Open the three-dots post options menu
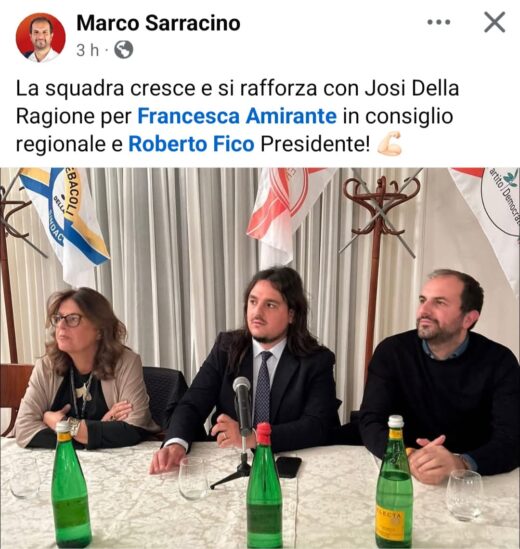Image resolution: width=520 pixels, height=549 pixels. click(x=439, y=22)
